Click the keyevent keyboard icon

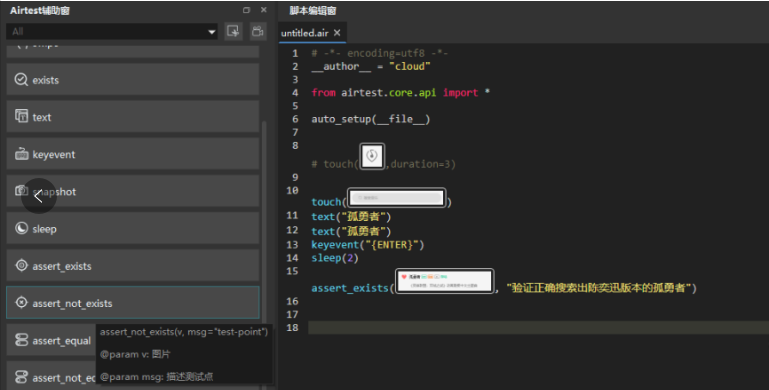pos(21,154)
